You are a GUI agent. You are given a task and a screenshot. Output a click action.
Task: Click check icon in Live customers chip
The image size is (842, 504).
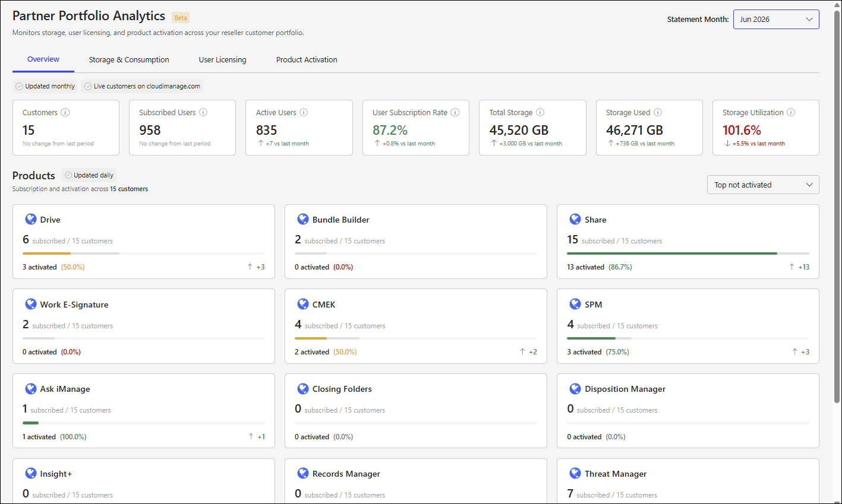pos(88,86)
